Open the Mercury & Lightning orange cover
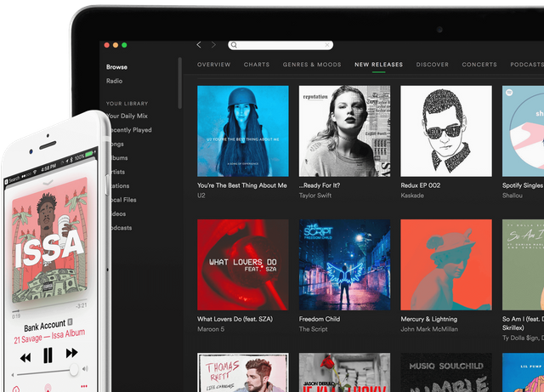544x392 pixels. (446, 264)
